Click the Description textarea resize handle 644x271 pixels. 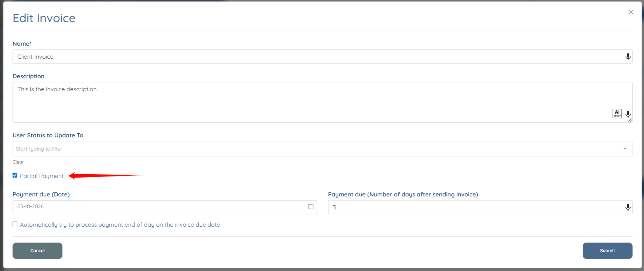pyautogui.click(x=630, y=120)
